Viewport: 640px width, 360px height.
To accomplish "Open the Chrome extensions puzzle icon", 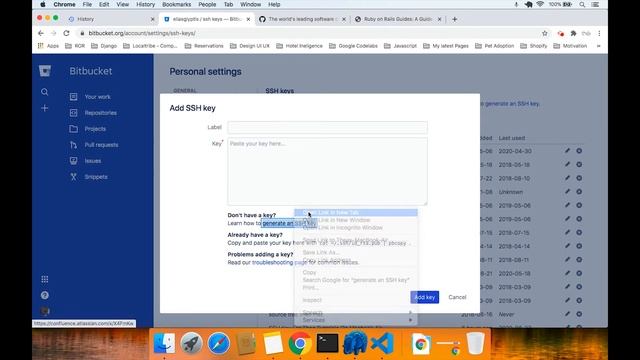I will point(573,33).
